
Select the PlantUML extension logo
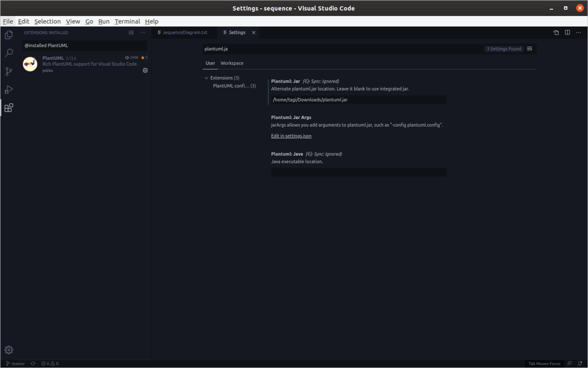point(30,64)
